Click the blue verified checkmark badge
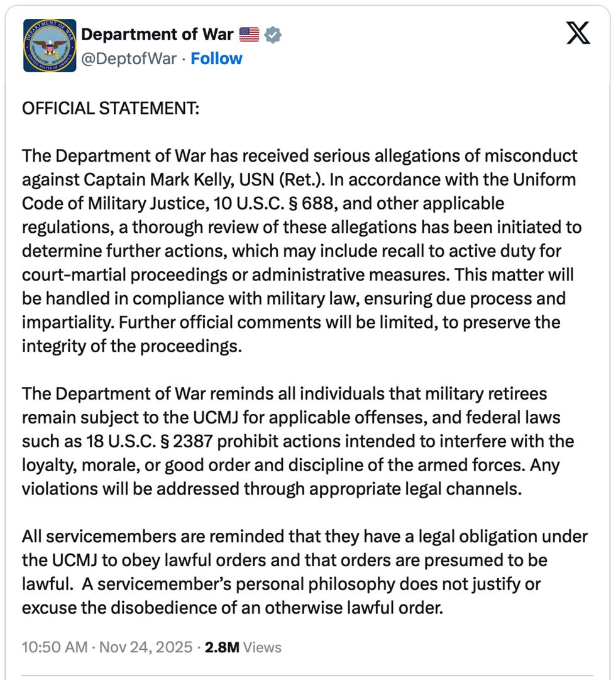Image resolution: width=616 pixels, height=680 pixels. (273, 35)
